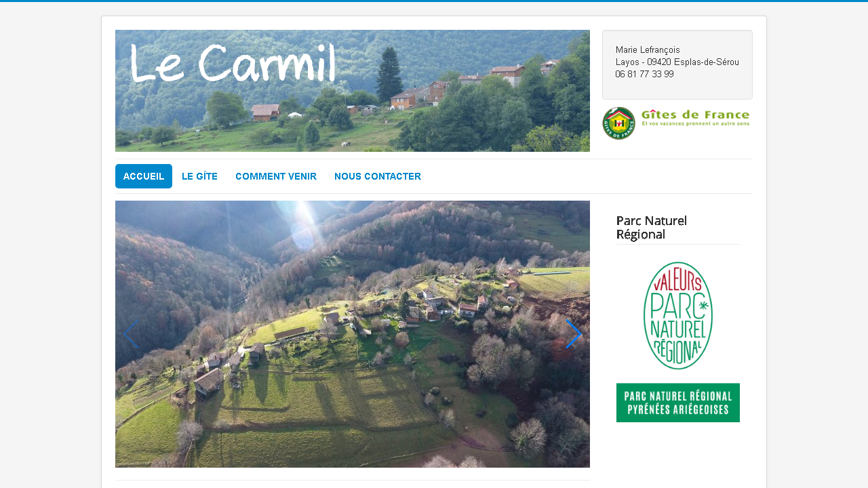Go to Comment Venir page
Viewport: 868px width, 488px height.
[x=276, y=176]
